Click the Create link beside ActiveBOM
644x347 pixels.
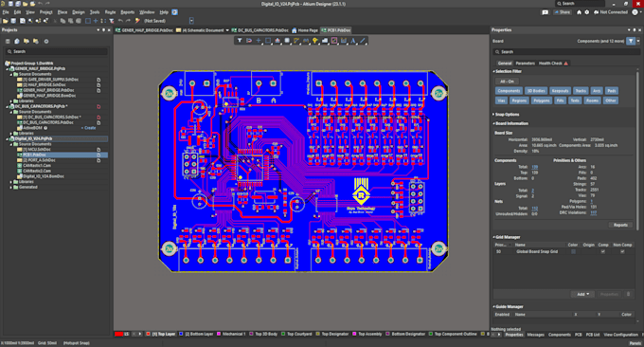point(88,128)
